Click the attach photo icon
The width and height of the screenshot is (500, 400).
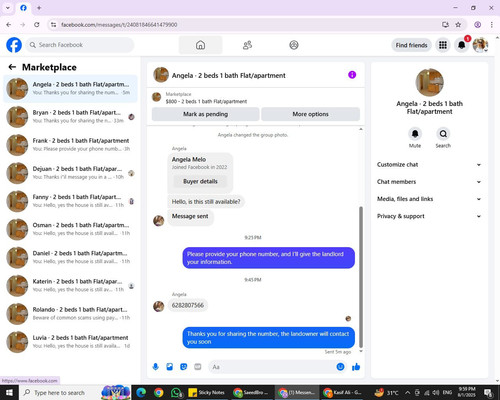pos(170,367)
